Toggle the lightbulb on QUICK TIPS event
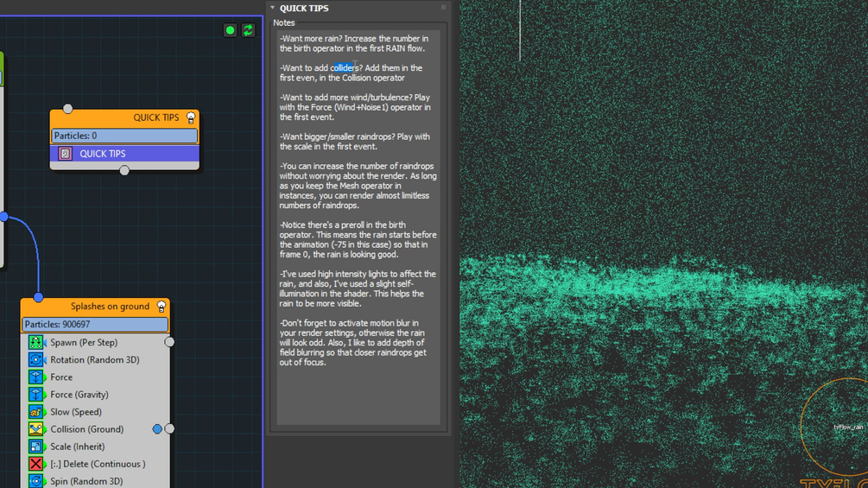868x488 pixels. (191, 117)
